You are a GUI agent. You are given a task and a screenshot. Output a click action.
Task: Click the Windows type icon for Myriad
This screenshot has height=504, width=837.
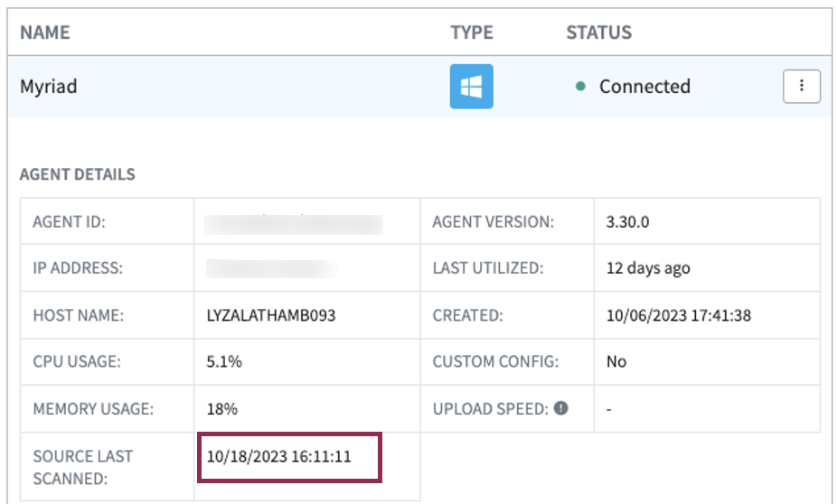(x=471, y=87)
